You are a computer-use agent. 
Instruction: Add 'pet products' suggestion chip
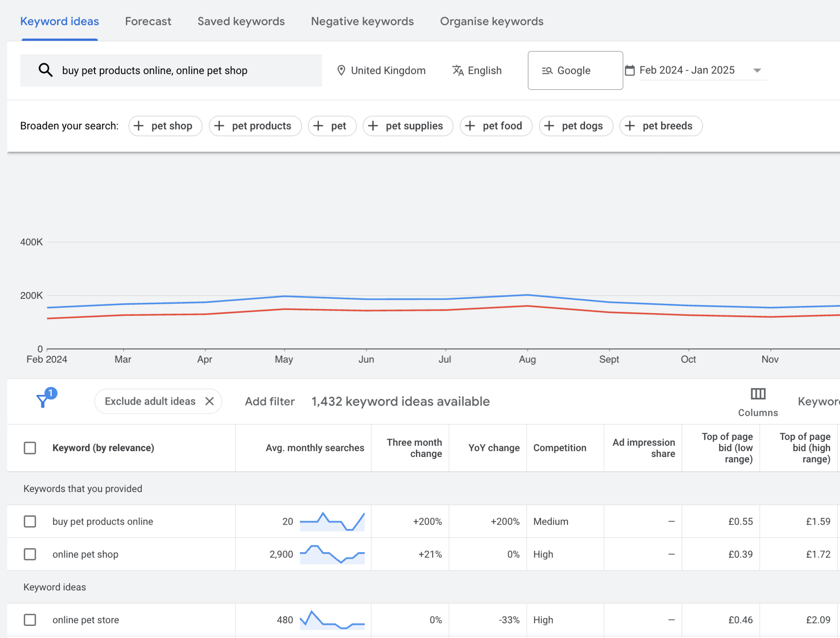click(255, 126)
